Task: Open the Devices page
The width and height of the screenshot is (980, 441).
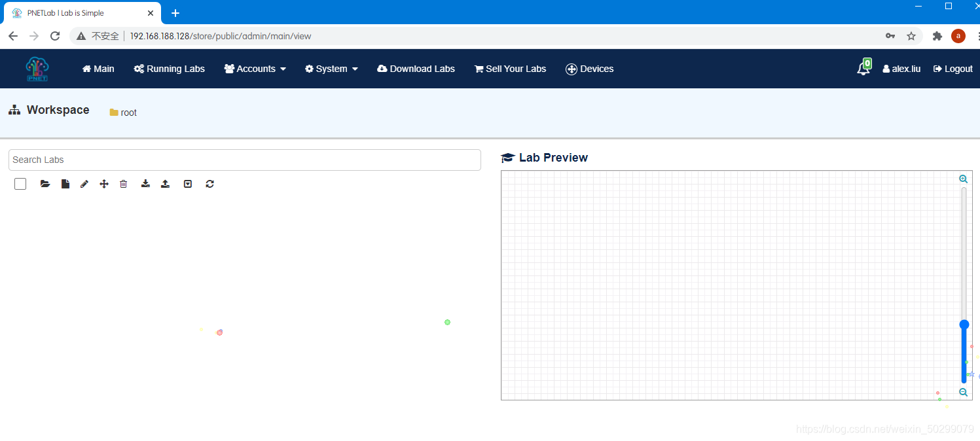Action: (589, 69)
